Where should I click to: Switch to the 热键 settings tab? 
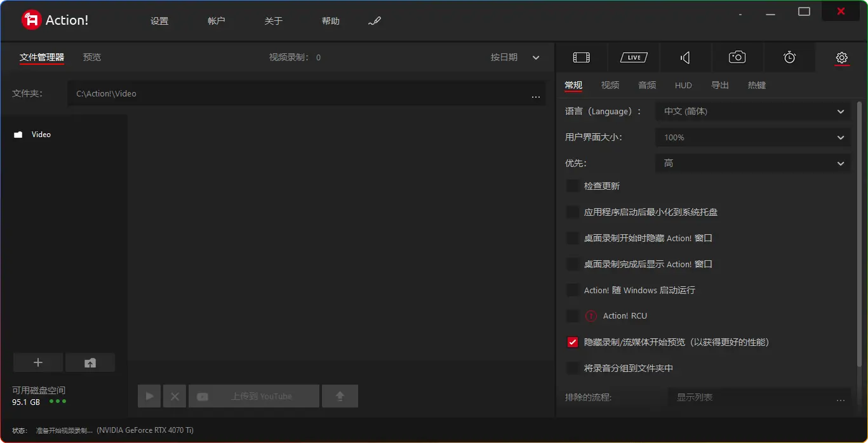click(x=756, y=85)
